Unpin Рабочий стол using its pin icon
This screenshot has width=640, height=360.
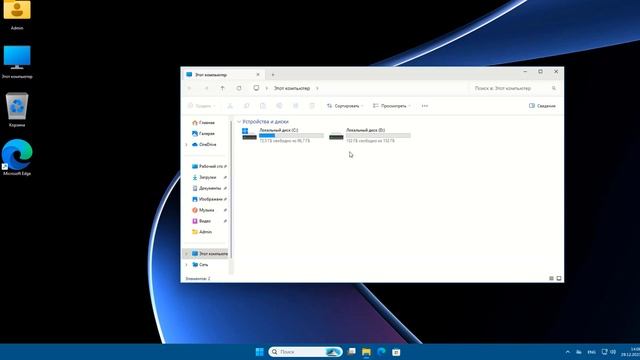[x=225, y=166]
